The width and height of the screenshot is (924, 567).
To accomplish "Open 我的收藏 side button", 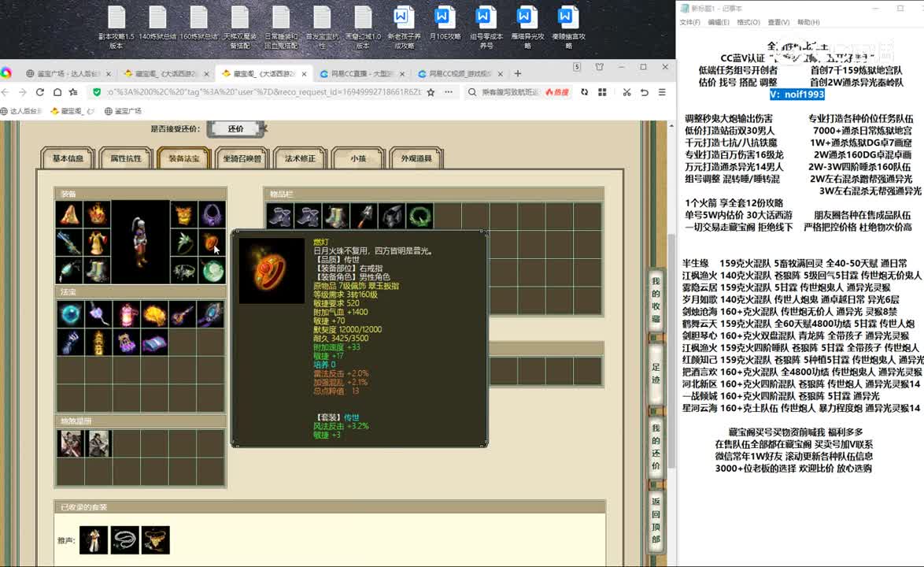I will [x=656, y=299].
